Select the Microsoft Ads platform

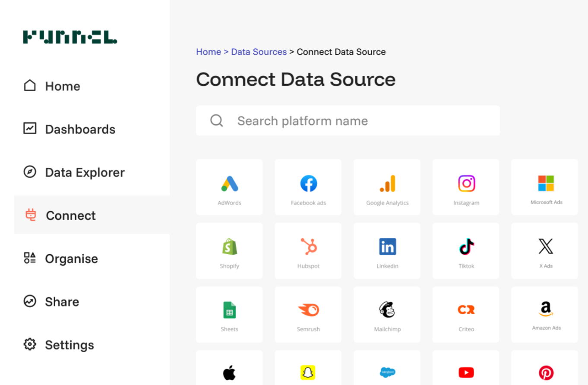pyautogui.click(x=545, y=187)
